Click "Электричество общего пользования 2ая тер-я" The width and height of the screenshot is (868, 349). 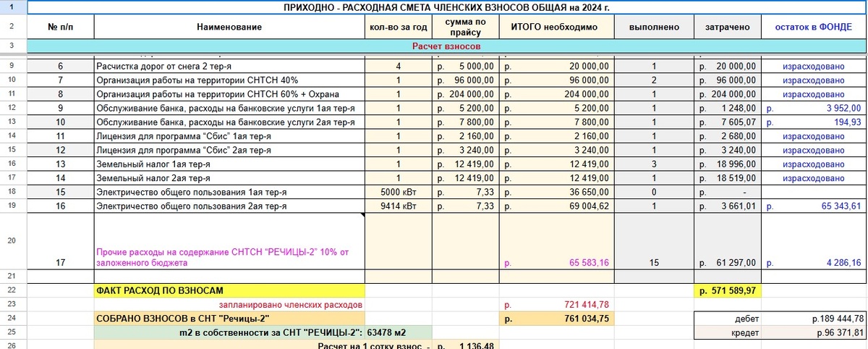[229, 206]
